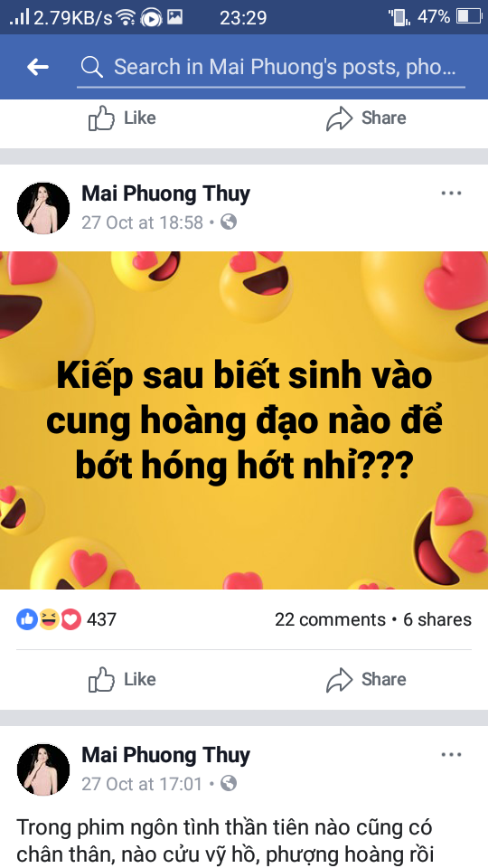Image resolution: width=488 pixels, height=868 pixels.
Task: Open the yellow emoji quote image
Action: (x=244, y=420)
